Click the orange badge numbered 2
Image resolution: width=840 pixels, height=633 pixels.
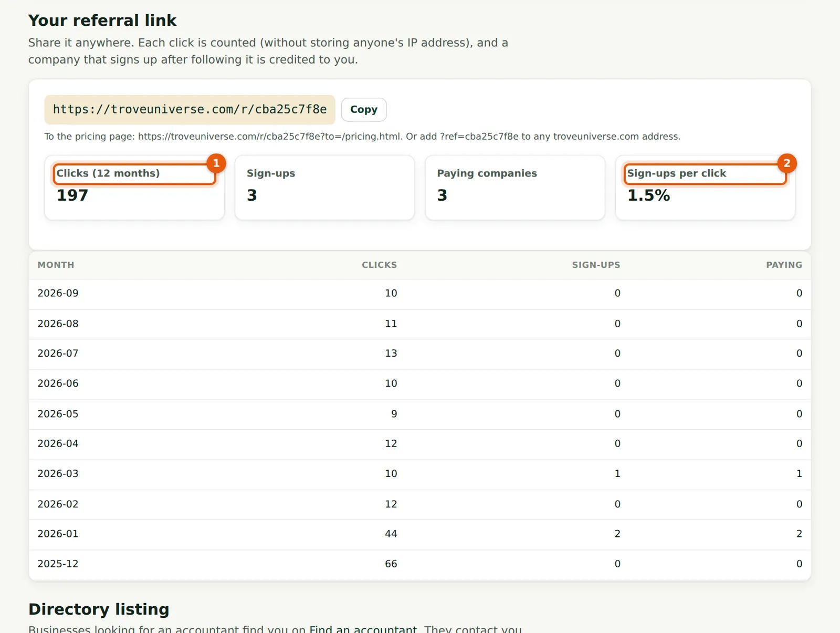786,163
